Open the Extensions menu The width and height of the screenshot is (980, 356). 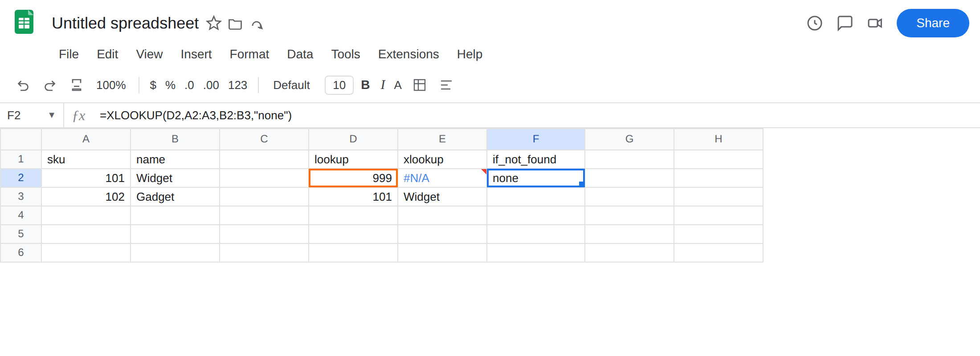click(x=408, y=54)
